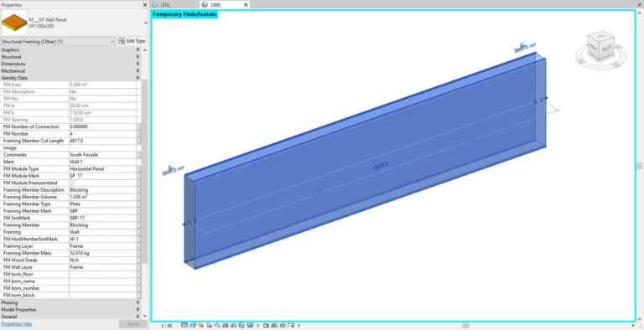Click the associate parameter button beside Comments
644x330 pixels.
[139, 155]
